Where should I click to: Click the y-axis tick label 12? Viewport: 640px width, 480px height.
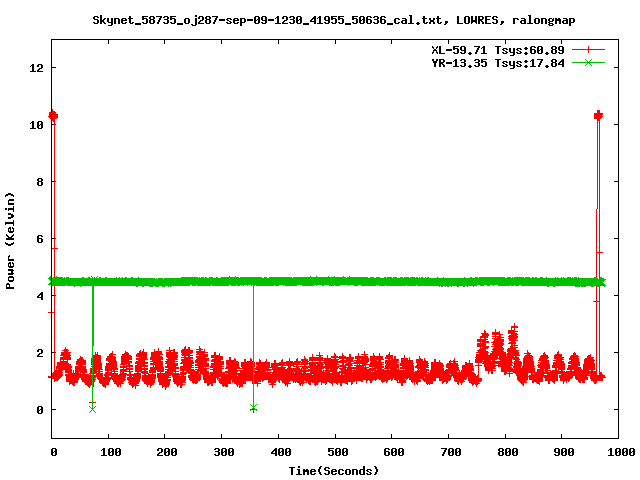(x=37, y=68)
